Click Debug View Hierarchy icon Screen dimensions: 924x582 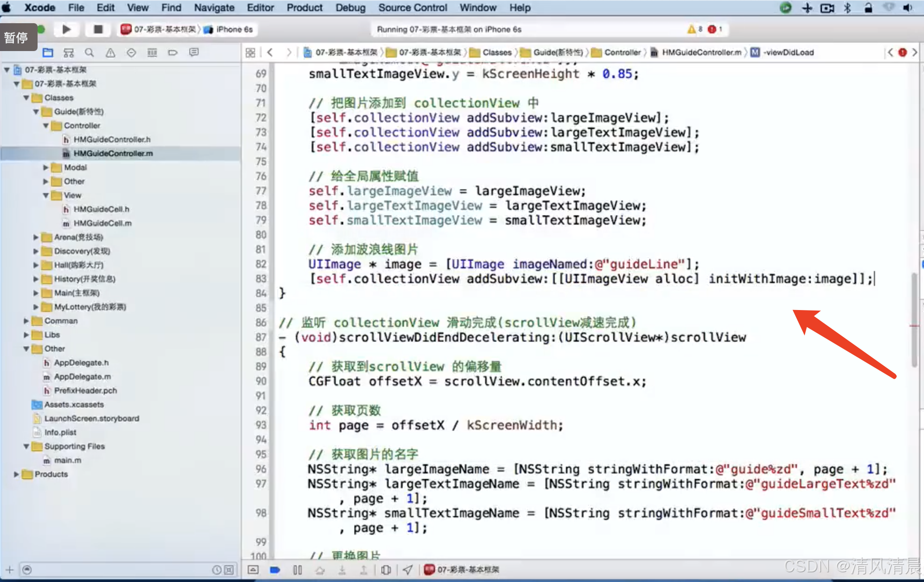click(x=385, y=569)
